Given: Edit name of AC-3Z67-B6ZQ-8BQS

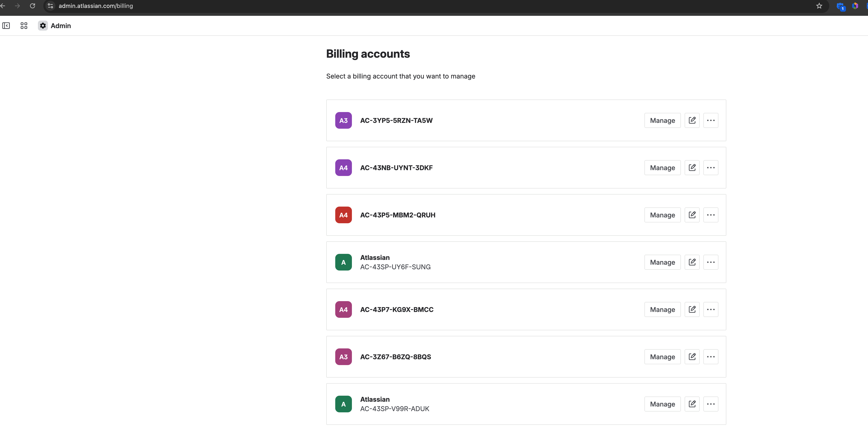Looking at the screenshot, I should [692, 357].
